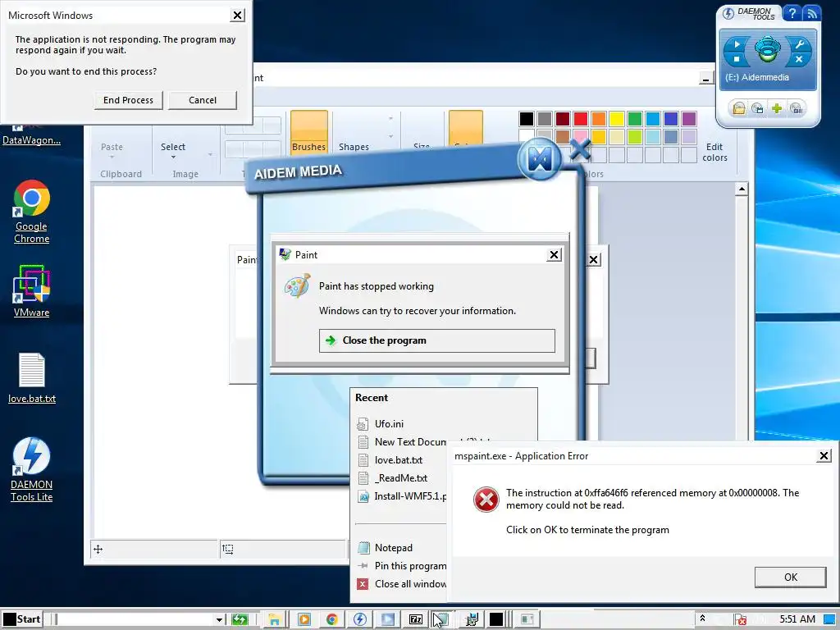Image resolution: width=840 pixels, height=630 pixels.
Task: Click the folder mount image icon in DAEMON gadget
Action: (x=739, y=109)
